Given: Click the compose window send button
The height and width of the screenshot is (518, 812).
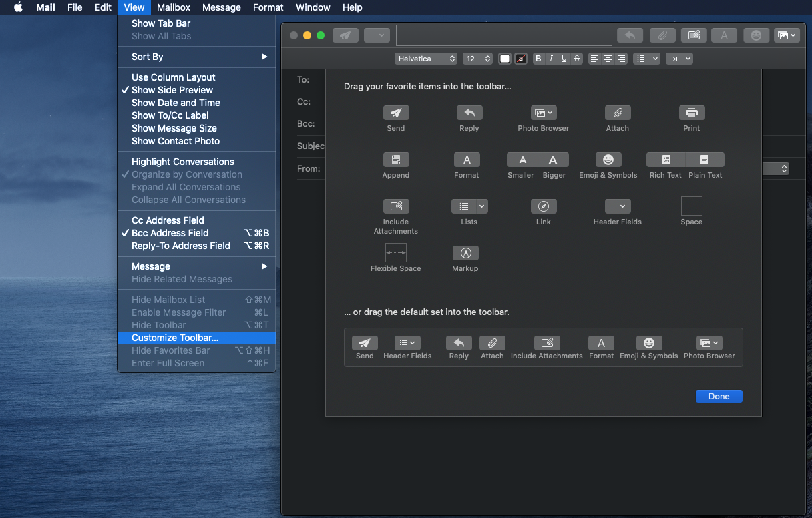Looking at the screenshot, I should click(x=345, y=35).
